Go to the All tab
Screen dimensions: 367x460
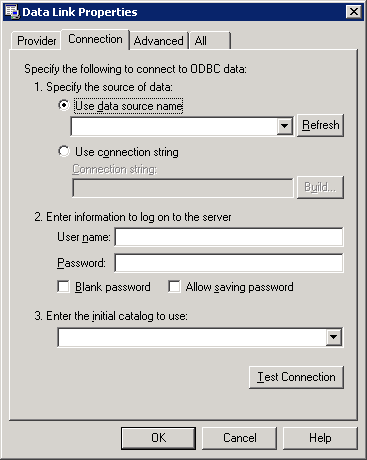tap(209, 41)
